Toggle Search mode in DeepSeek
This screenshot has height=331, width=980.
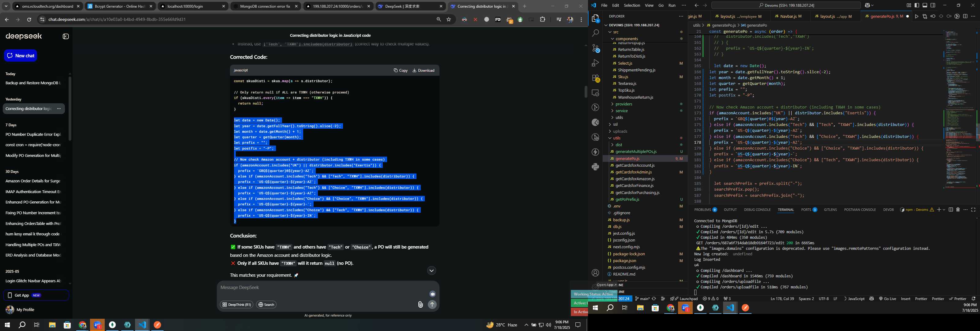266,305
